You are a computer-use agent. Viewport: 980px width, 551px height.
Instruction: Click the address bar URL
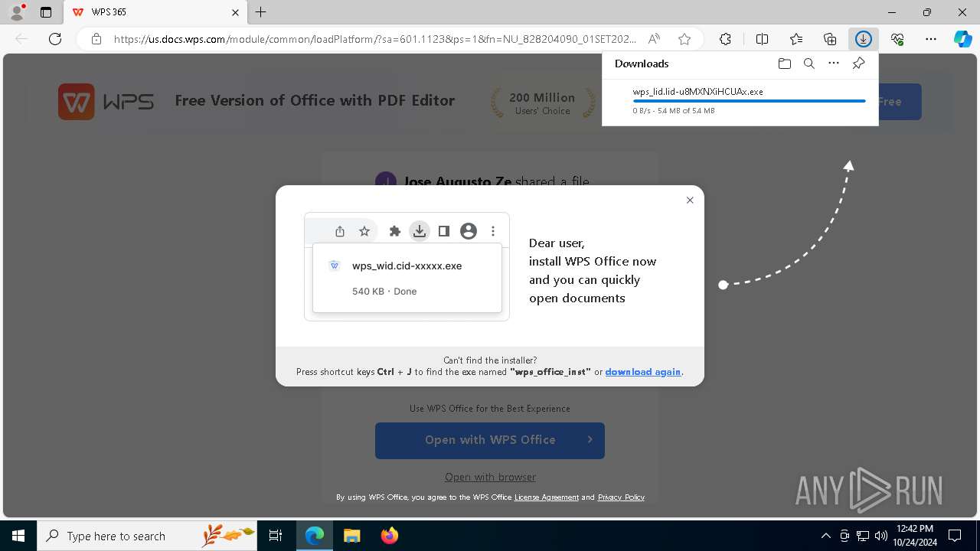tap(375, 39)
